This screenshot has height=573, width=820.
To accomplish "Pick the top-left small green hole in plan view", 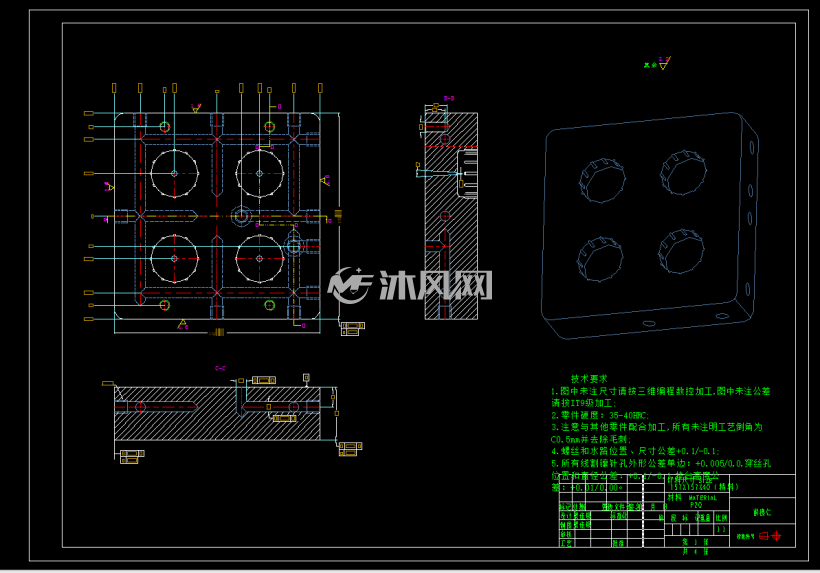I will pyautogui.click(x=165, y=127).
